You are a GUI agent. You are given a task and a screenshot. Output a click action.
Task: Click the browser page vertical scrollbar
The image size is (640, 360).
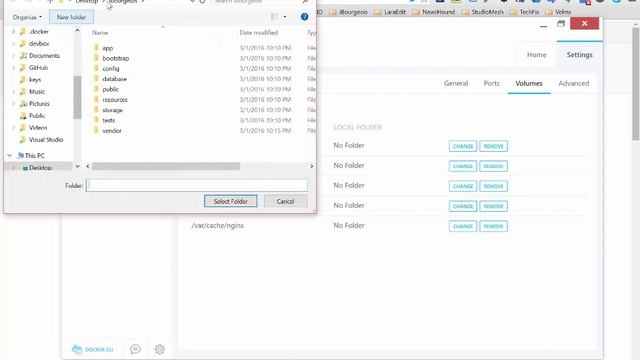[x=636, y=84]
